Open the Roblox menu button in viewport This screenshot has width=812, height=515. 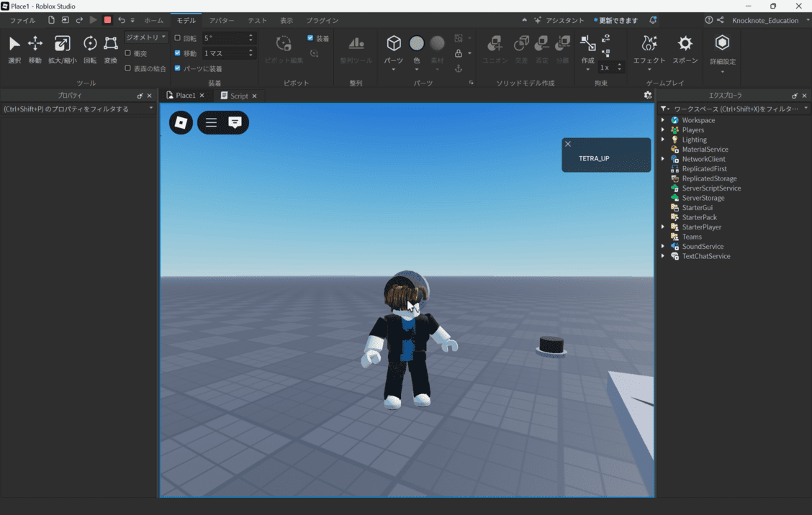coord(181,123)
